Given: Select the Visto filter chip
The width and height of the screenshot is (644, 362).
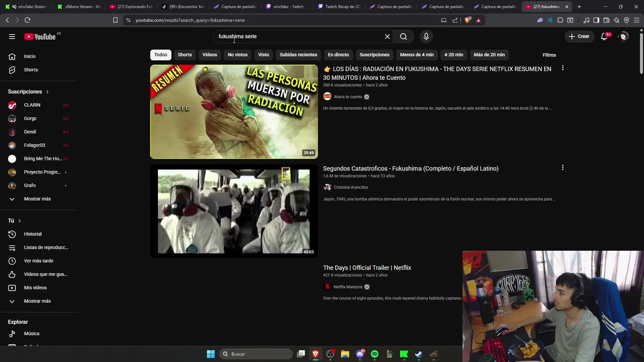Looking at the screenshot, I should (x=264, y=55).
